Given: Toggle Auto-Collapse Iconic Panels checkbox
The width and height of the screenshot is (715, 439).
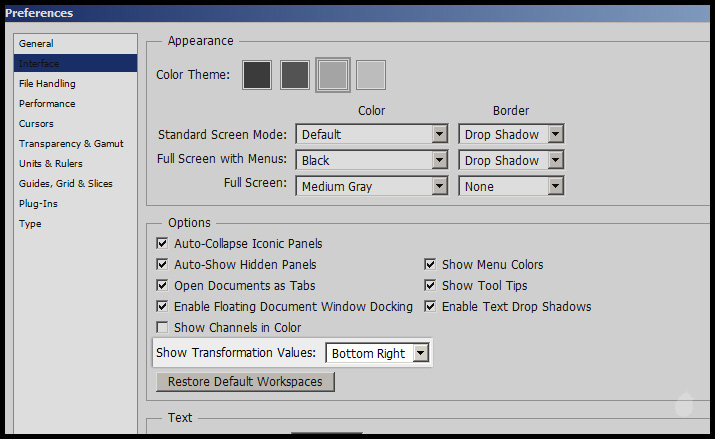Looking at the screenshot, I should pos(163,244).
